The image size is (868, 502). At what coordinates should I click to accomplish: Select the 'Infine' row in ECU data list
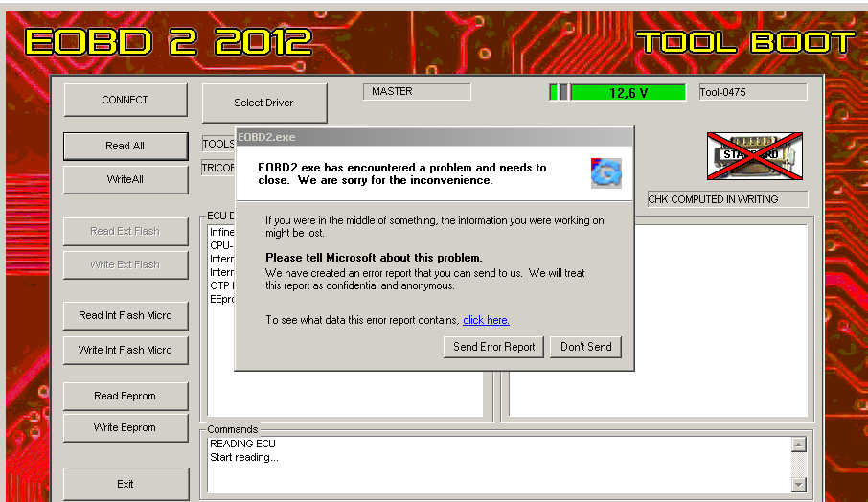222,232
